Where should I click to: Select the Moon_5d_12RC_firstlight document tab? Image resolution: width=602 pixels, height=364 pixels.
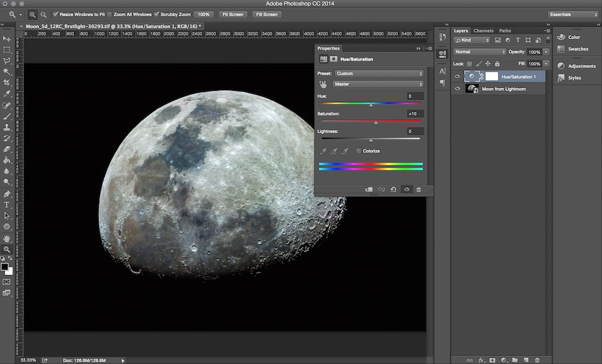[113, 26]
